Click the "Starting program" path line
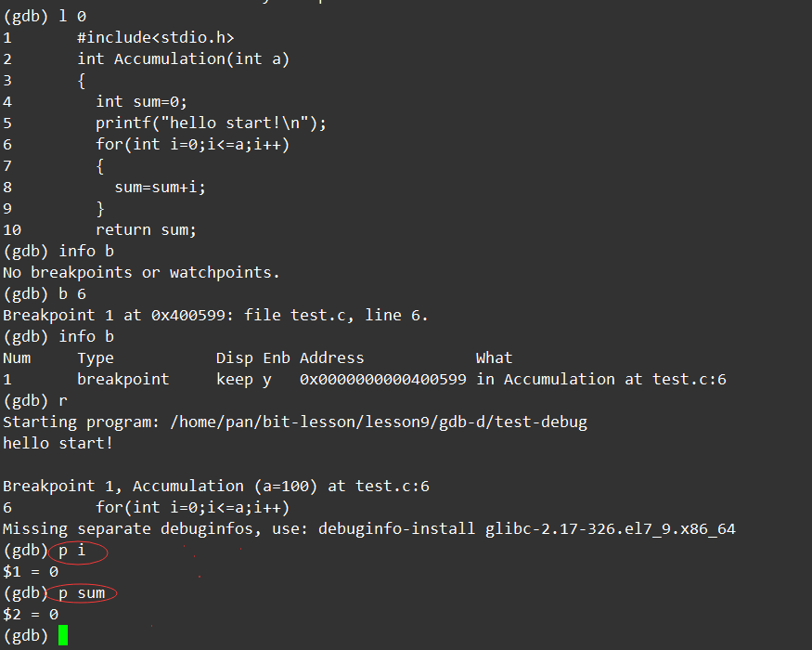Viewport: 812px width, 650px height. (x=294, y=422)
